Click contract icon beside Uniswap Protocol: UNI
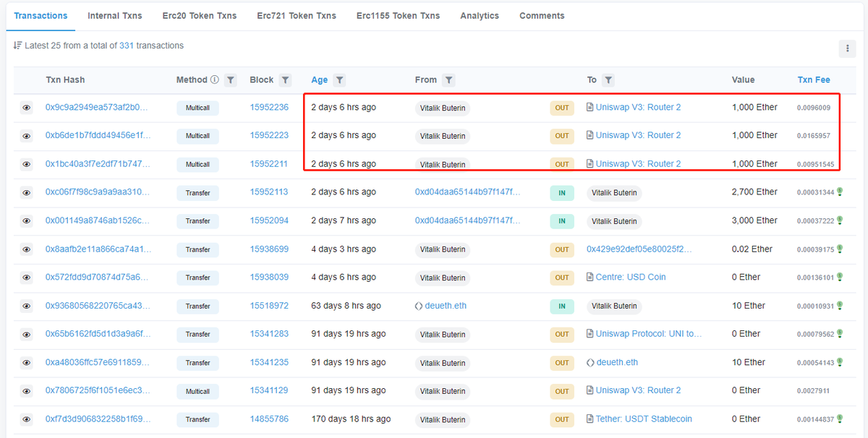 pos(591,333)
